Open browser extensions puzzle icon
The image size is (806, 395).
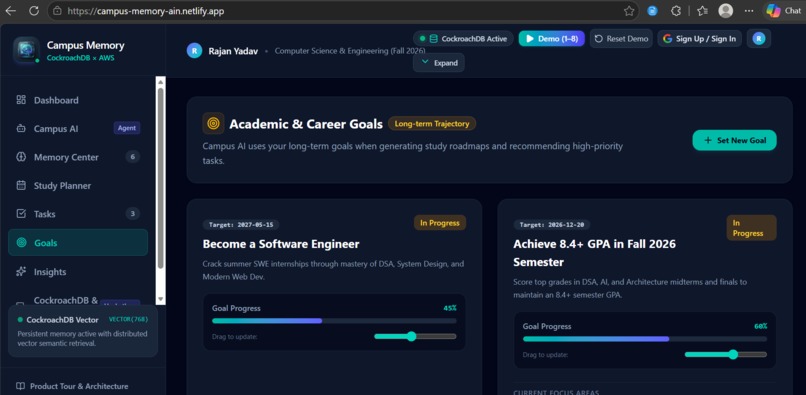[x=676, y=11]
